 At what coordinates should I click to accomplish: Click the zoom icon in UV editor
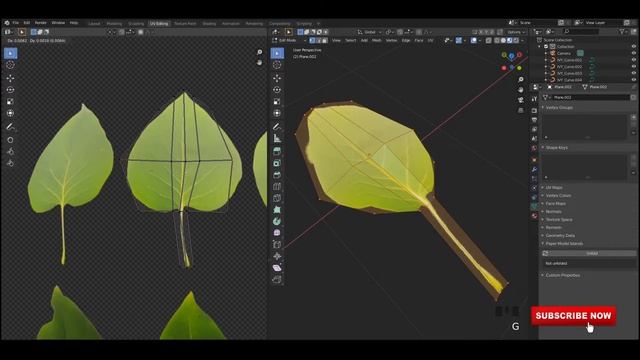pos(259,52)
